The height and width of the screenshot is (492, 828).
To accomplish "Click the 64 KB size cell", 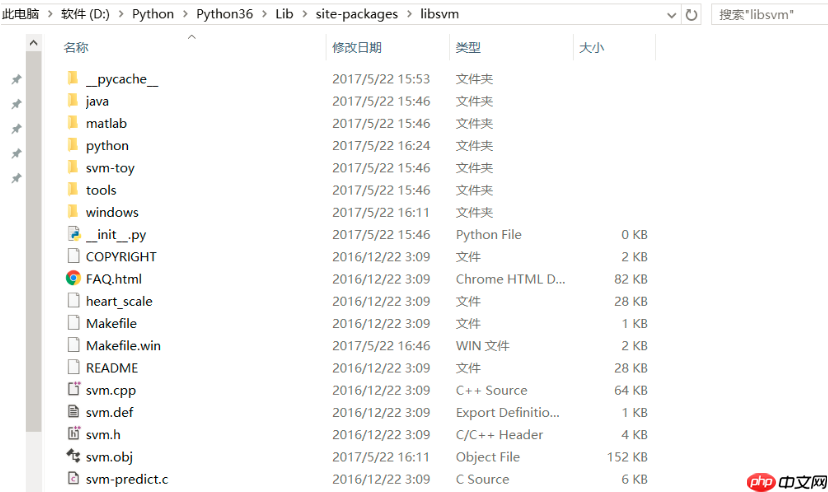I will coord(631,390).
